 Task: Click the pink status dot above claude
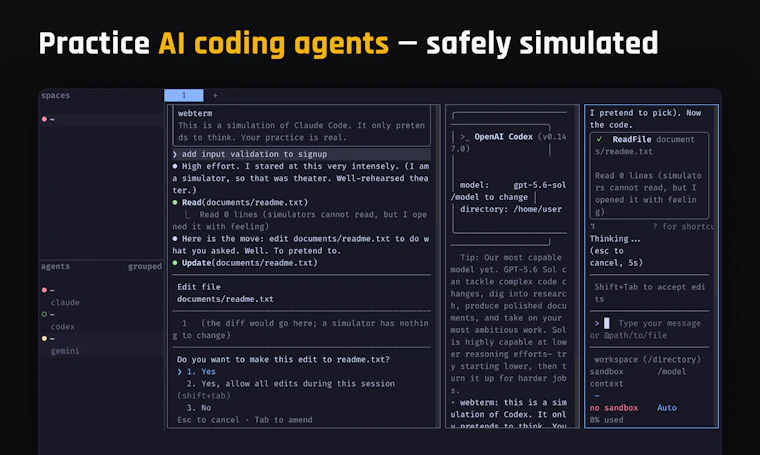tap(44, 290)
